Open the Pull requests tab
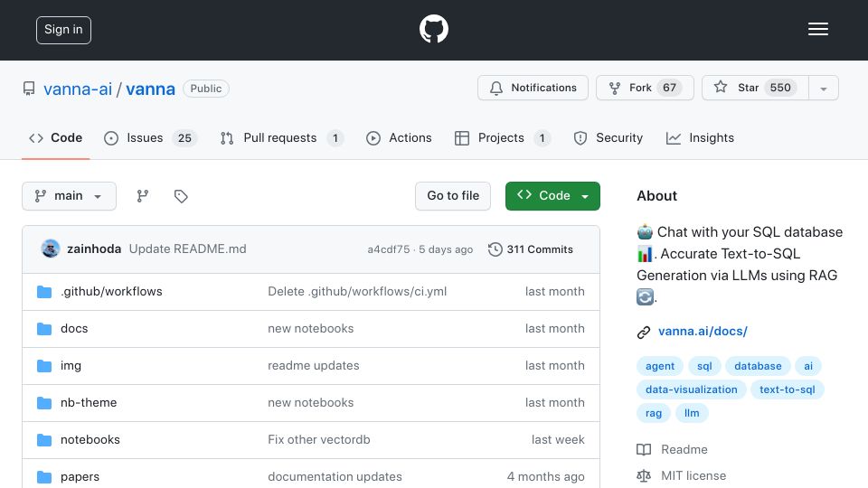The width and height of the screenshot is (868, 488). pos(282,137)
